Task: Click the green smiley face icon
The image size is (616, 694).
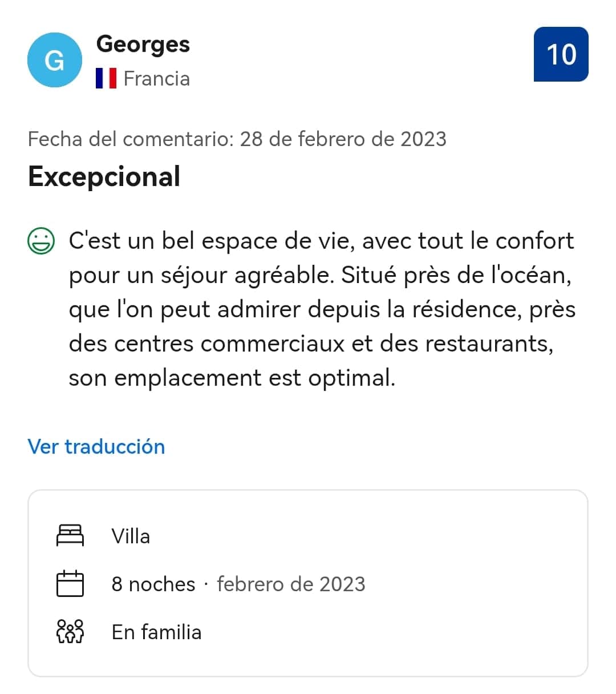Action: 42,241
